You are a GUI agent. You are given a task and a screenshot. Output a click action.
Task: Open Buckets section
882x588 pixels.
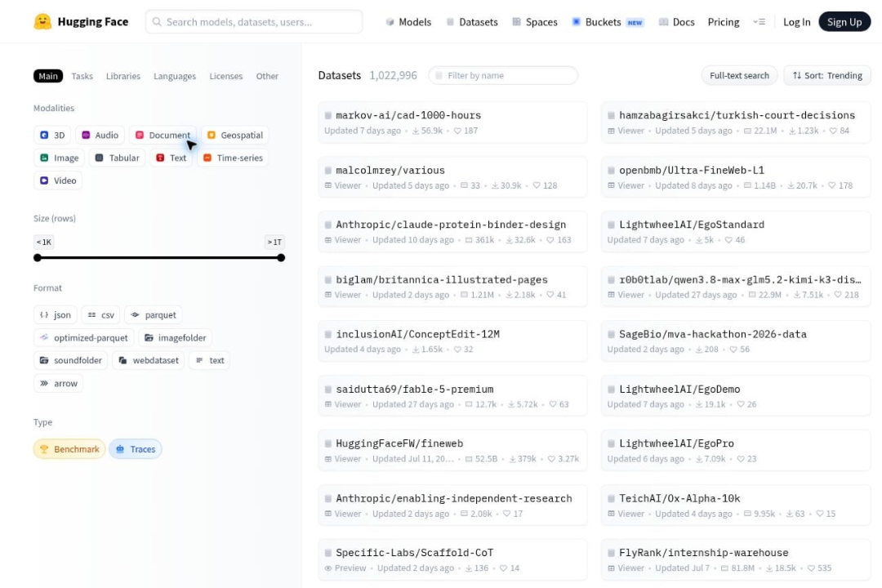click(608, 22)
